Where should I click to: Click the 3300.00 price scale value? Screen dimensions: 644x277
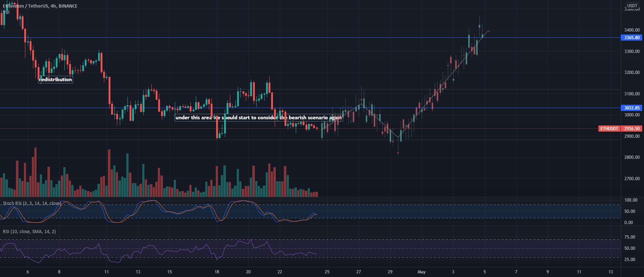pyautogui.click(x=632, y=51)
